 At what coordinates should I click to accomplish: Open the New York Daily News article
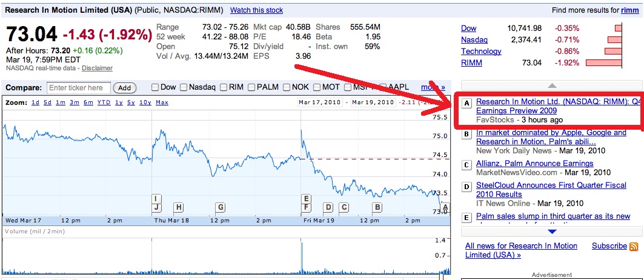tap(551, 137)
